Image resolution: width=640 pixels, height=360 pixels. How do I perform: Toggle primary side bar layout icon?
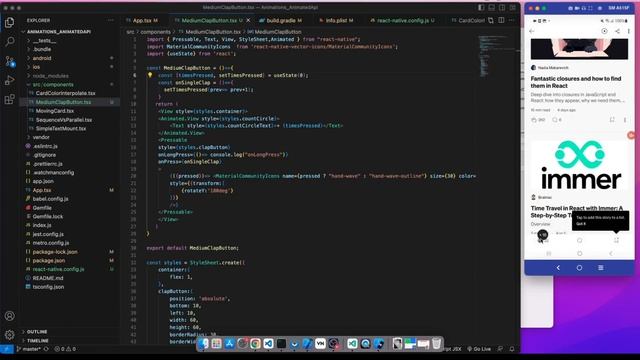tap(481, 8)
